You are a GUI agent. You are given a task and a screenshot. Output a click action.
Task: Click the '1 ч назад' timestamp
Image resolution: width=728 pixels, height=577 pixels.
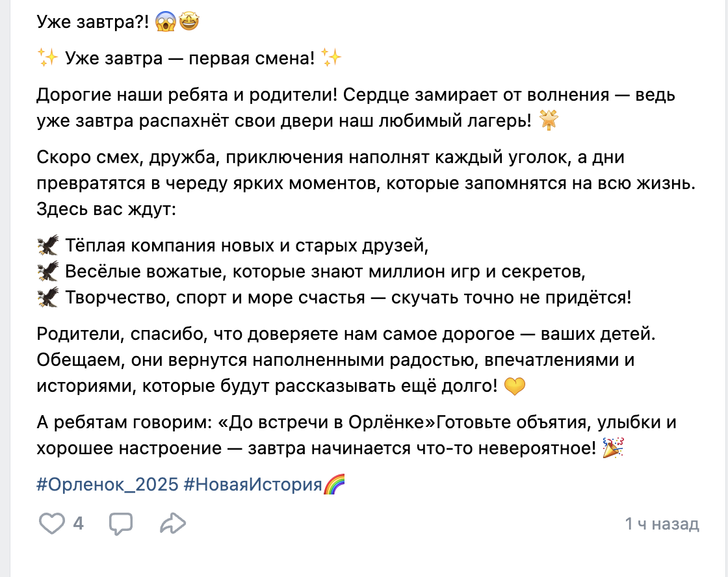pyautogui.click(x=662, y=524)
